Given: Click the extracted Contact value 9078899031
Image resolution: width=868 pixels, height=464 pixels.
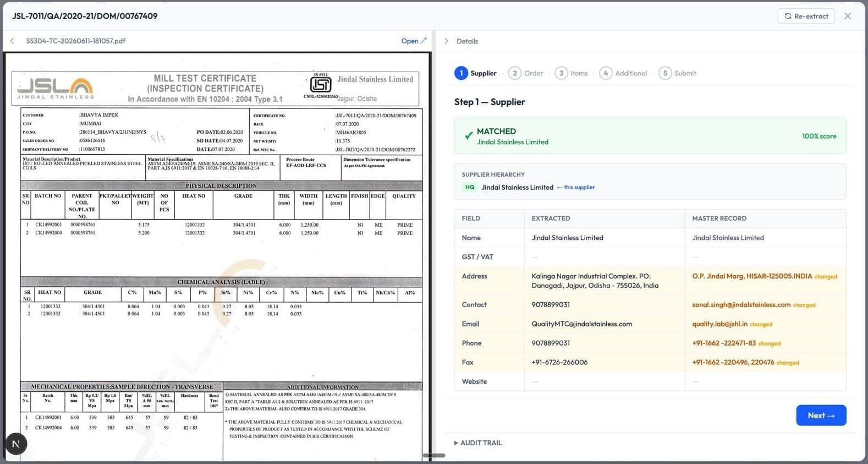Looking at the screenshot, I should point(551,304).
